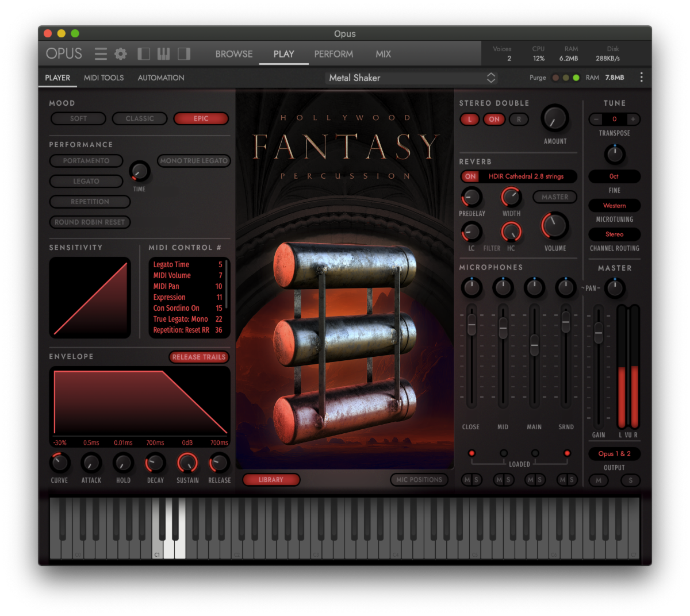
Task: Adjust the envelope Decay knob
Action: 155,463
